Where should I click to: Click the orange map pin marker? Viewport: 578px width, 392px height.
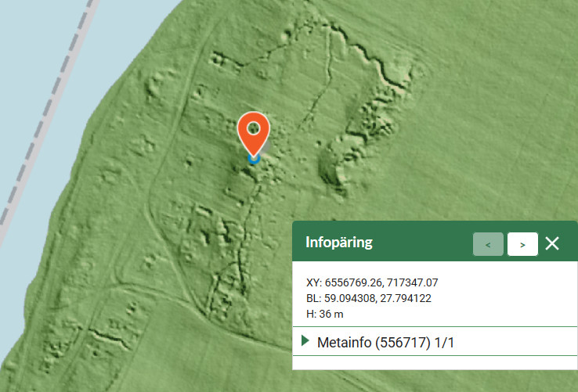tap(253, 131)
